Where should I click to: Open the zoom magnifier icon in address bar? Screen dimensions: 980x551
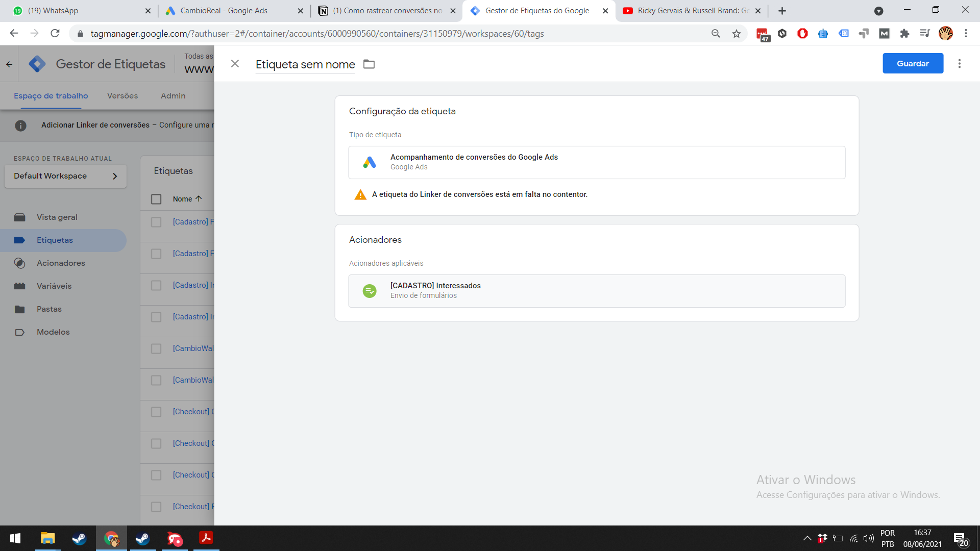pyautogui.click(x=716, y=34)
